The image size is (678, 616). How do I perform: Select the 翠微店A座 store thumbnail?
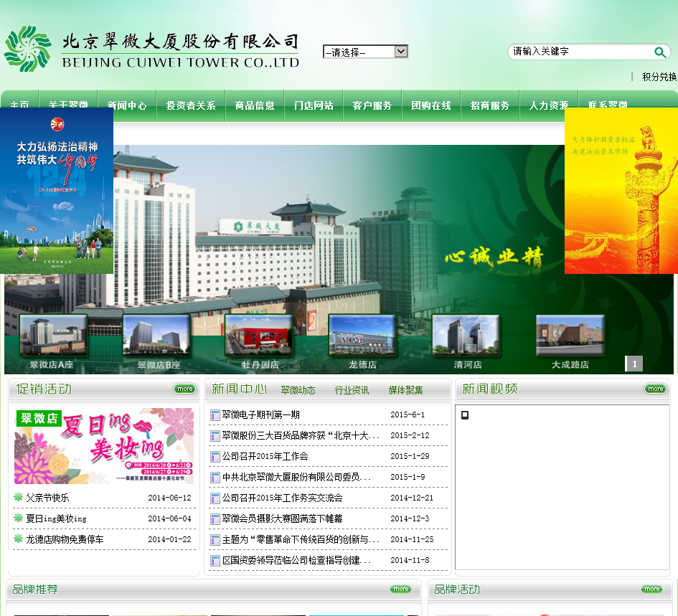pos(53,335)
